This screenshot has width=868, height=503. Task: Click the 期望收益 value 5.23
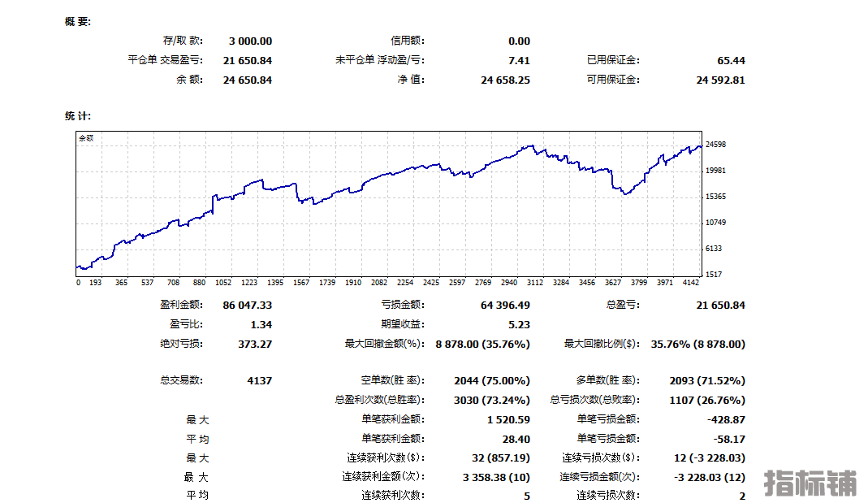click(x=519, y=324)
